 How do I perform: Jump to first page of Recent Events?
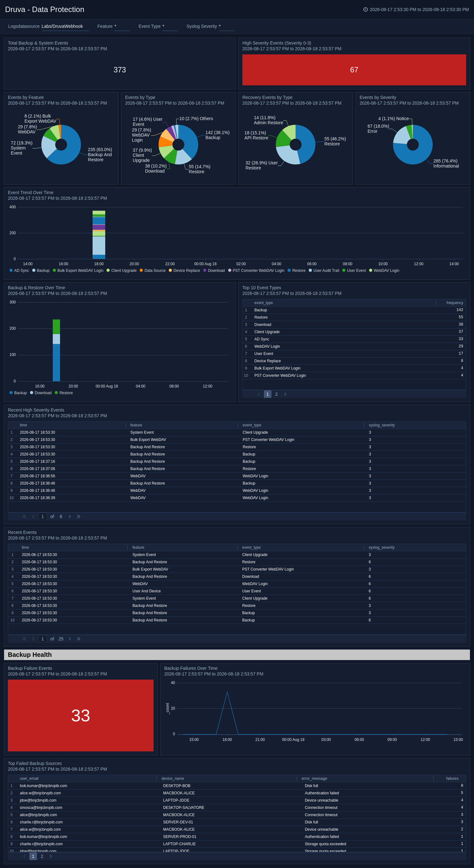pyautogui.click(x=24, y=639)
